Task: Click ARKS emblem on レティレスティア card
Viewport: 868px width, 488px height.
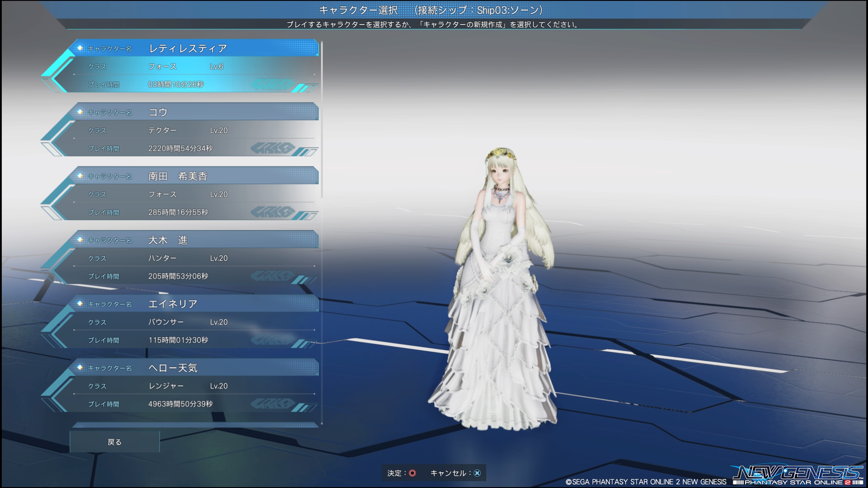Action: click(273, 84)
